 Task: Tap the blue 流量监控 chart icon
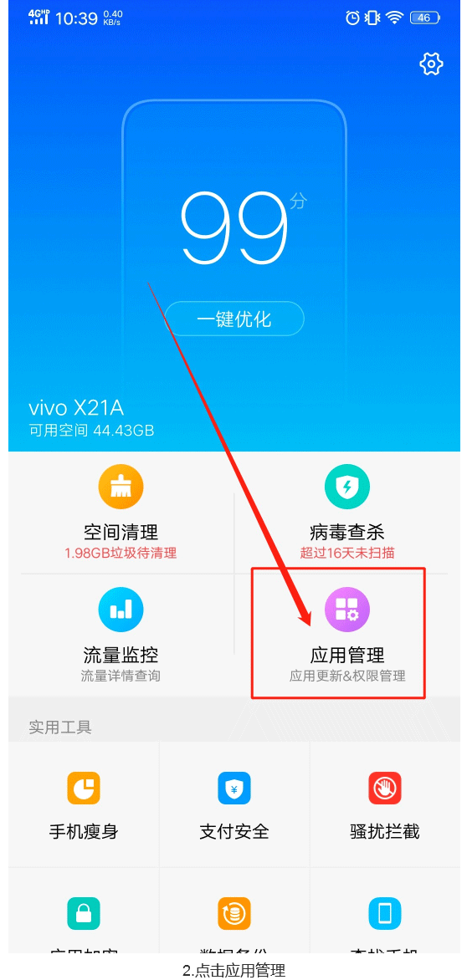pos(121,610)
